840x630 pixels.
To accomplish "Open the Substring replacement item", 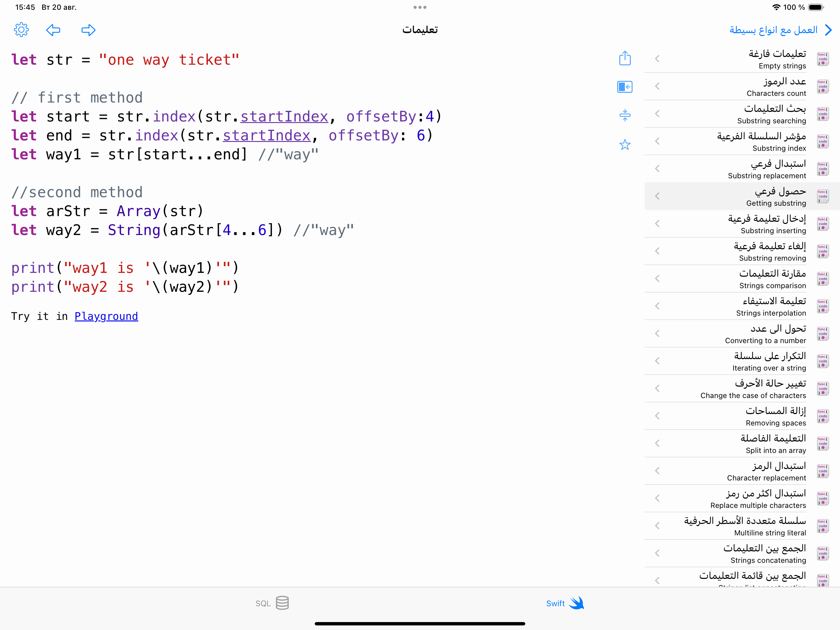I will [x=742, y=168].
